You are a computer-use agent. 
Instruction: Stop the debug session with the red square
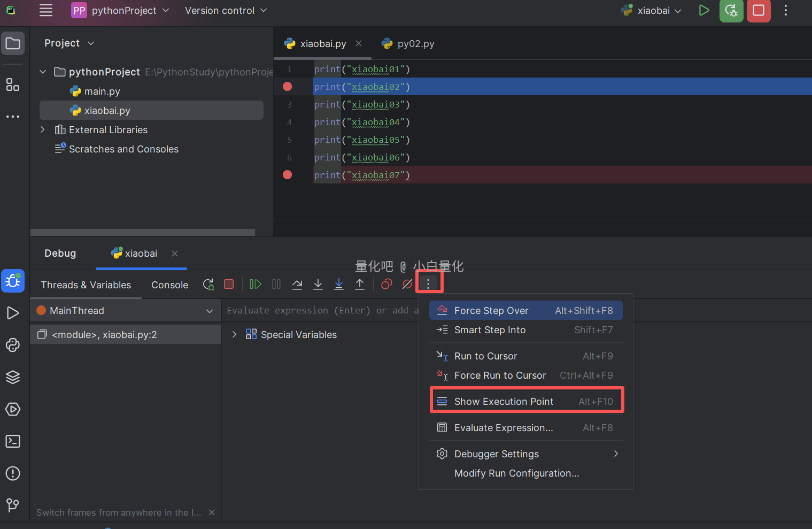[x=229, y=285]
